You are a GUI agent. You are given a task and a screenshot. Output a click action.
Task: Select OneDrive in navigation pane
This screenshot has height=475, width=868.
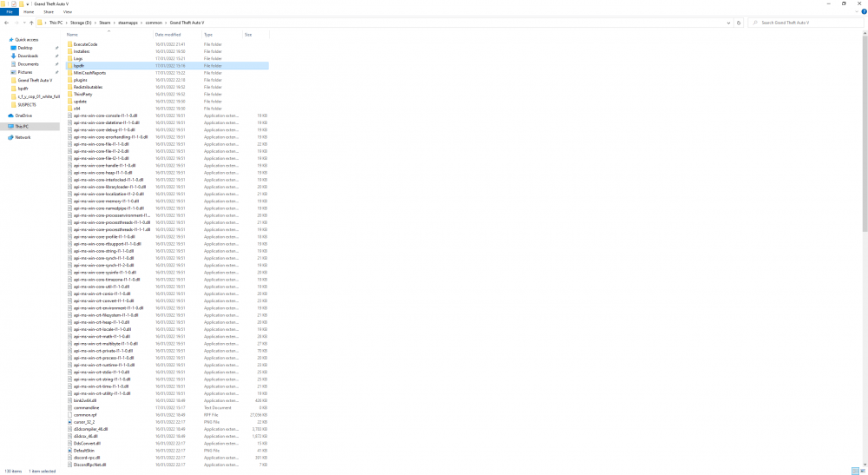pyautogui.click(x=23, y=115)
